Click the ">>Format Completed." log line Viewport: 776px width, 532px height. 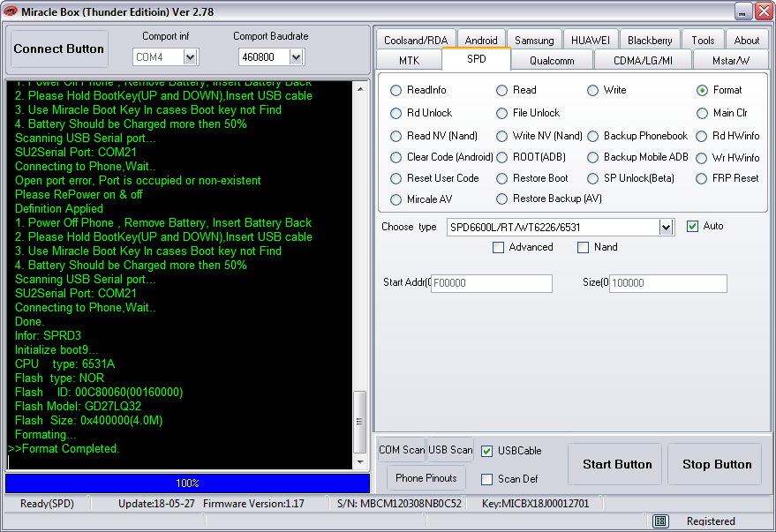click(64, 449)
